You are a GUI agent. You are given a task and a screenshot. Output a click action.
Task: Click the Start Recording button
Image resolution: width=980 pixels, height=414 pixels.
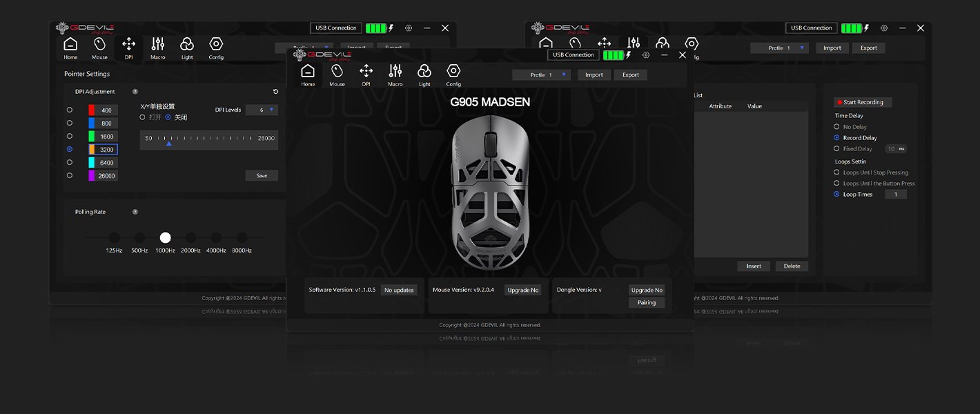coord(863,102)
